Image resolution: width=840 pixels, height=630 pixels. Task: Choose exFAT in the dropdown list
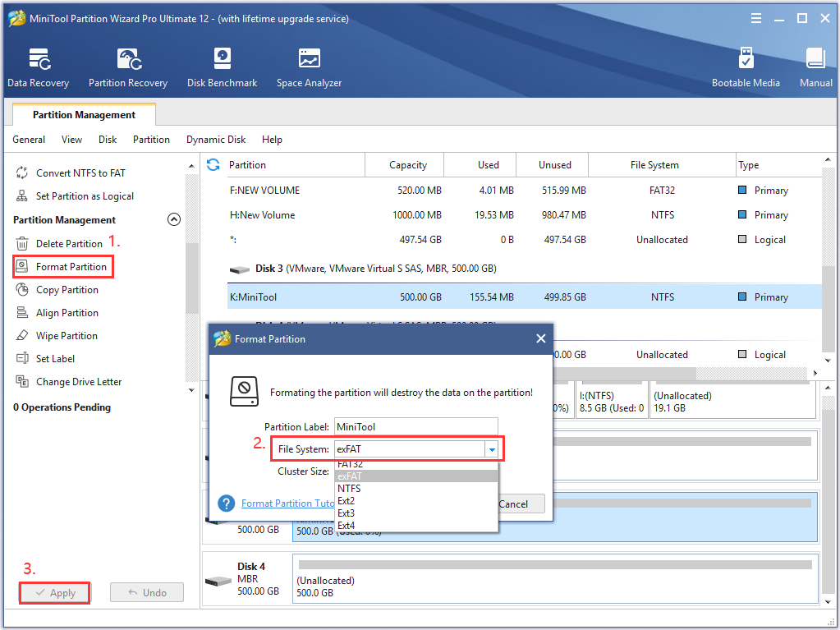pyautogui.click(x=416, y=476)
